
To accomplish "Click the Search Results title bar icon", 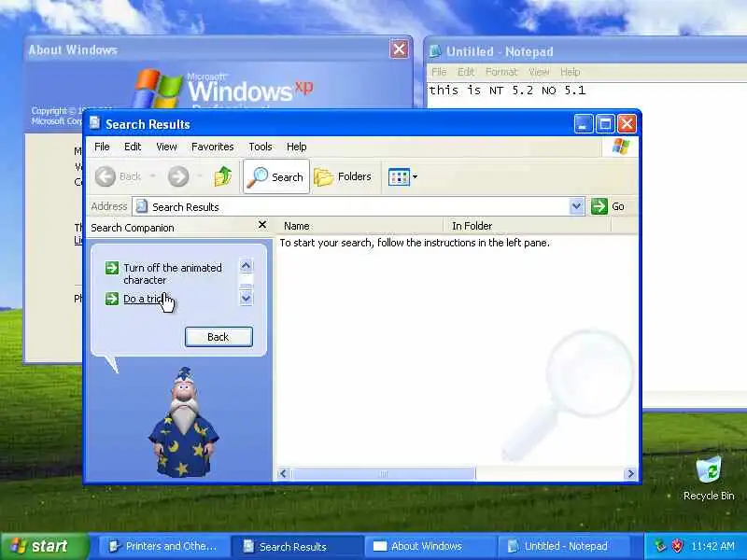I will tap(95, 123).
